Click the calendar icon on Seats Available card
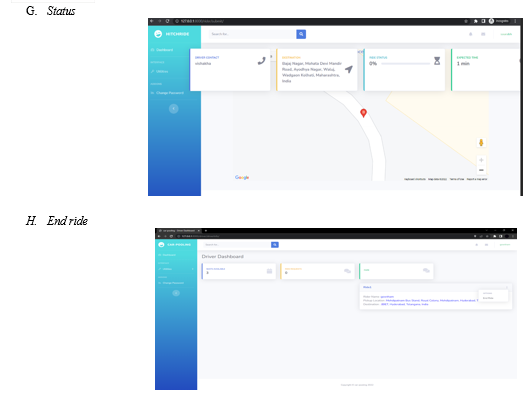Image resolution: width=528 pixels, height=397 pixels. click(269, 271)
